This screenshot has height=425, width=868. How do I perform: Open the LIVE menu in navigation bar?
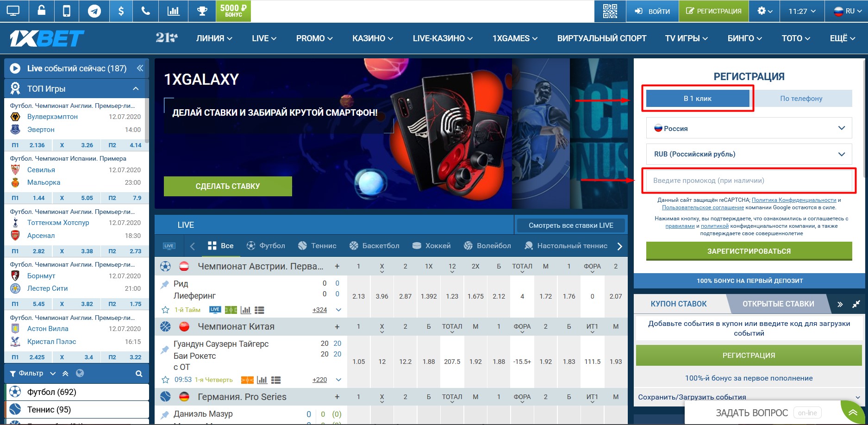tap(264, 38)
